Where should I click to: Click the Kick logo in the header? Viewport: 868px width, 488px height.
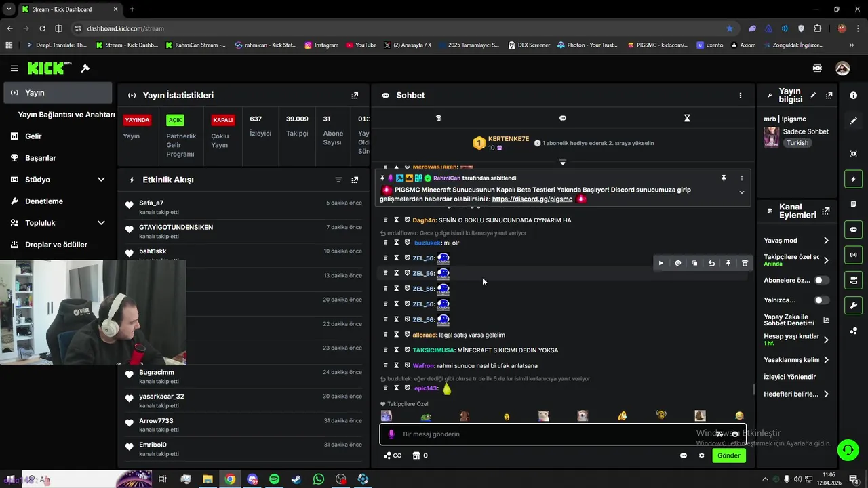(50, 68)
